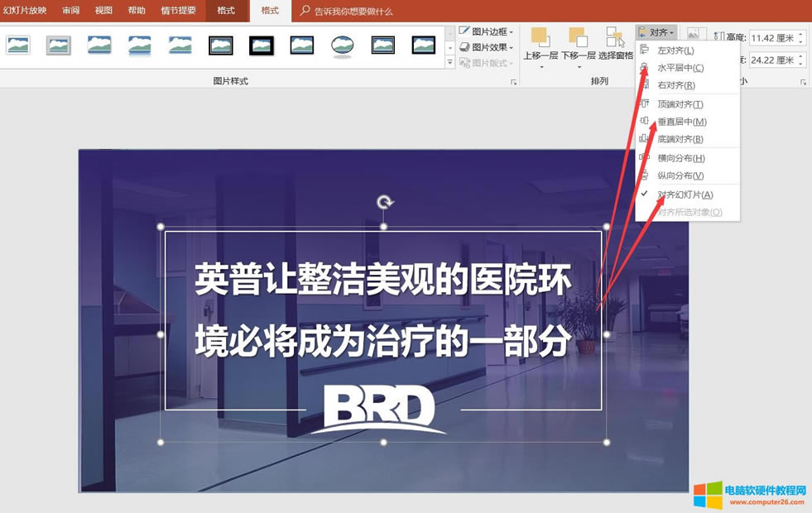
Task: Select 对齐所选对象 (Align Selected Objects)
Action: click(x=685, y=212)
